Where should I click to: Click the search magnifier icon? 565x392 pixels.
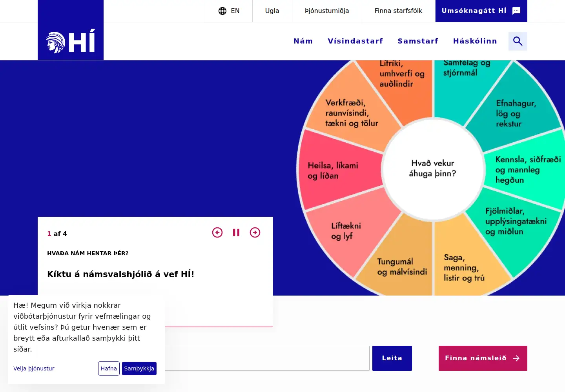click(x=518, y=41)
